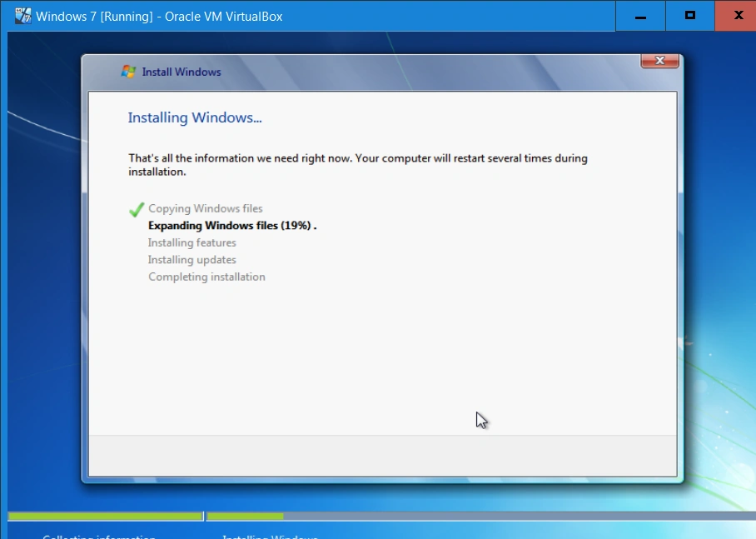Select the Completing installation list item
Image resolution: width=756 pixels, height=539 pixels.
(x=206, y=277)
